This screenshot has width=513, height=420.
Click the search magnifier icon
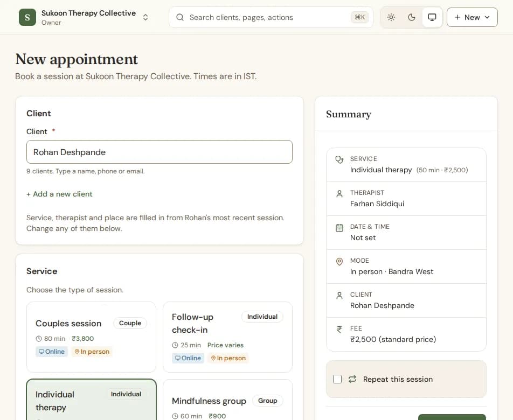pyautogui.click(x=180, y=17)
